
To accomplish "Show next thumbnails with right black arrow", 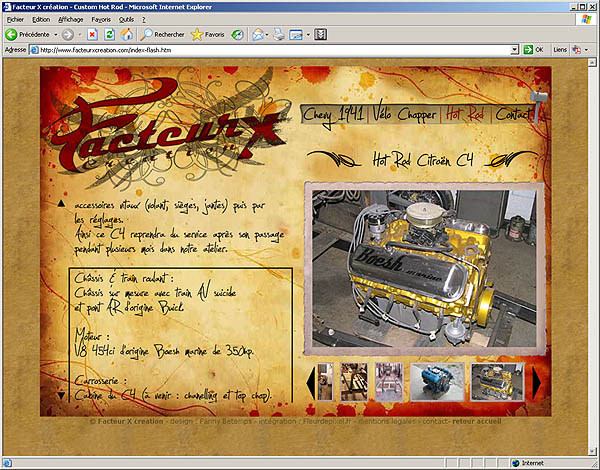I will (537, 383).
